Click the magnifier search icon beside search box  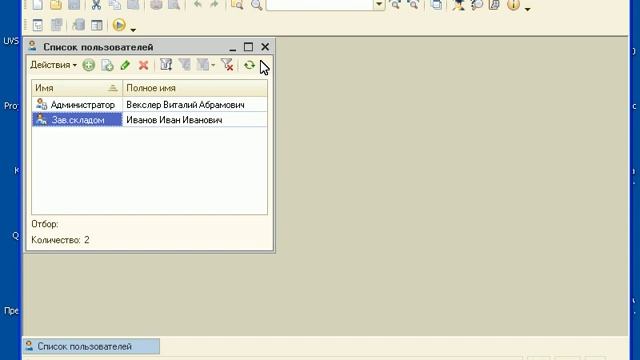(256, 4)
